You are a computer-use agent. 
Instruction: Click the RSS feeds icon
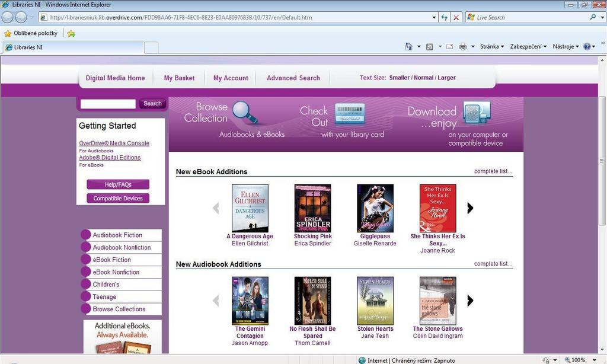(x=429, y=46)
